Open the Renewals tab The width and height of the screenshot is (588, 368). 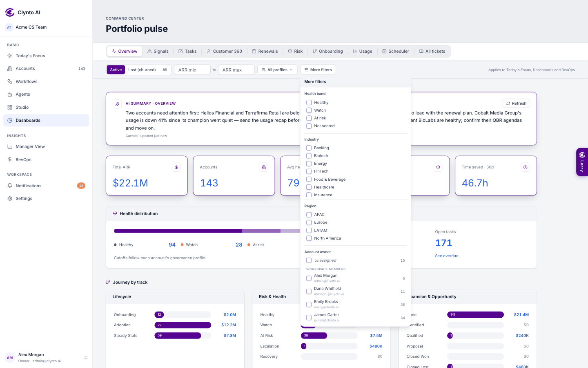tap(265, 51)
